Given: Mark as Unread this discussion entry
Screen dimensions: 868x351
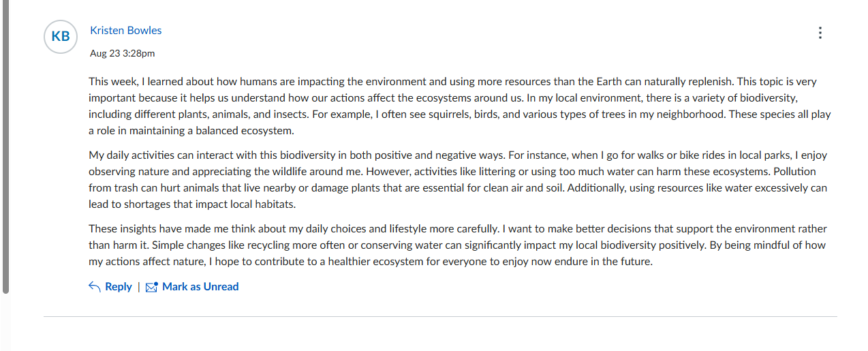Looking at the screenshot, I should coord(192,287).
